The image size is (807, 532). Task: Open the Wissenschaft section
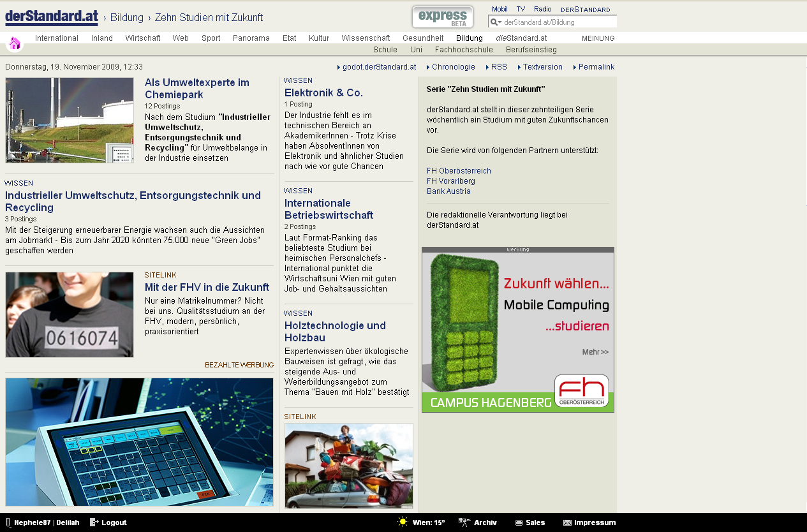coord(366,38)
